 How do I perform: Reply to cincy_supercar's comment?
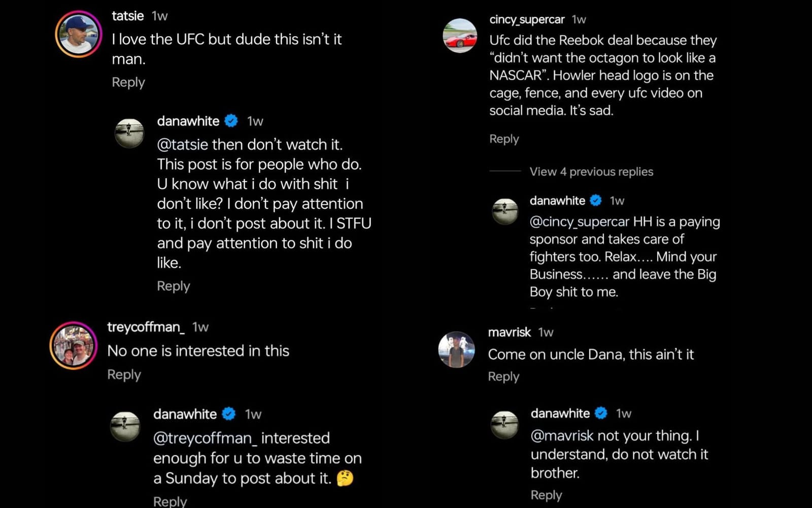(x=503, y=138)
